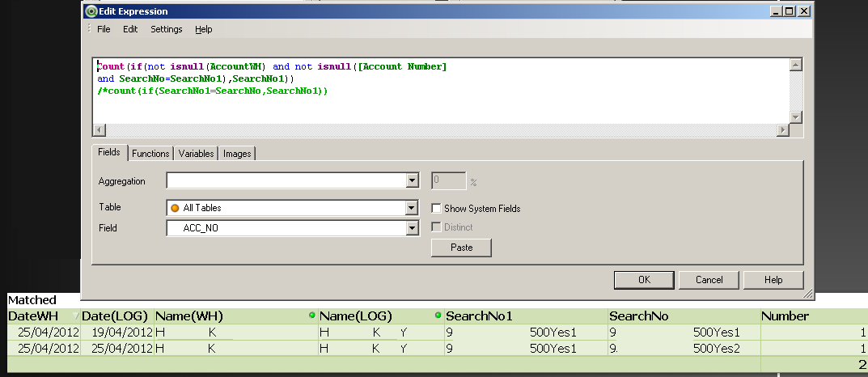
Task: Open the Settings menu
Action: click(166, 29)
